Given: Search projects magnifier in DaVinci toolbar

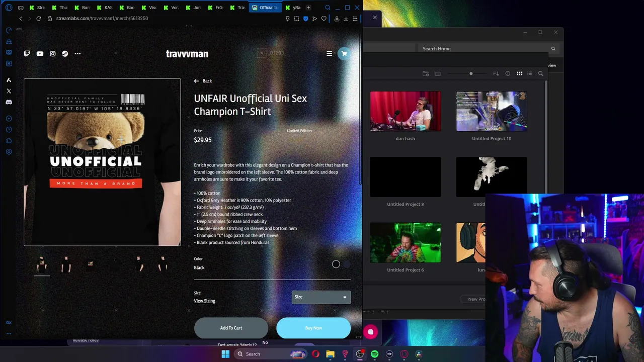Looking at the screenshot, I should 541,74.
